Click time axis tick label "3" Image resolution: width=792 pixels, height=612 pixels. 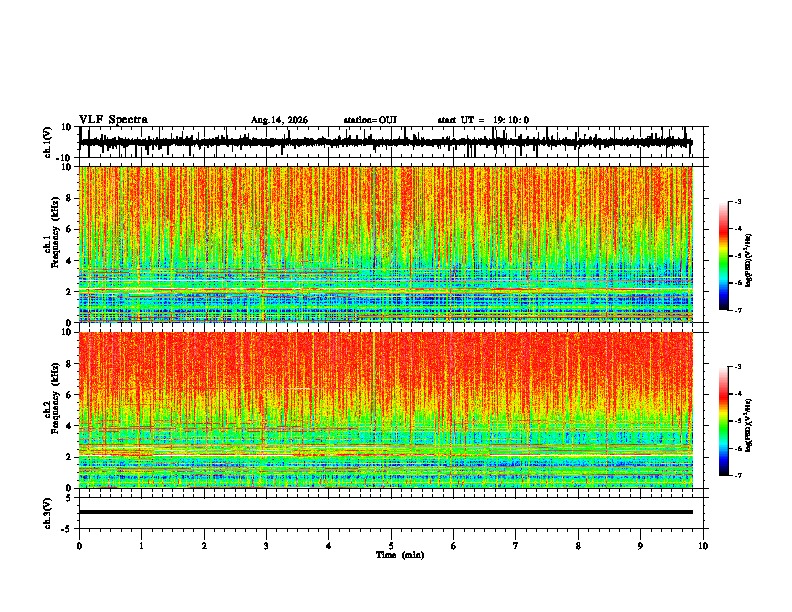tap(266, 546)
